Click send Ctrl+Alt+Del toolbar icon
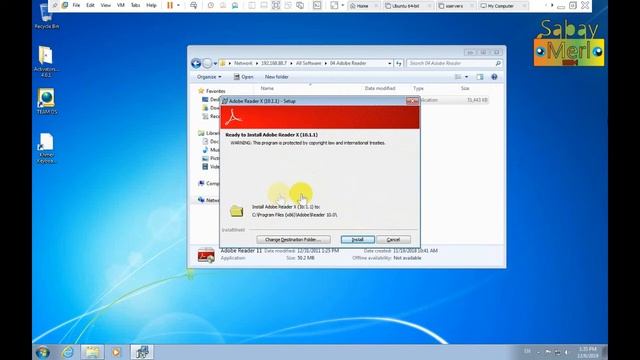 point(193,5)
